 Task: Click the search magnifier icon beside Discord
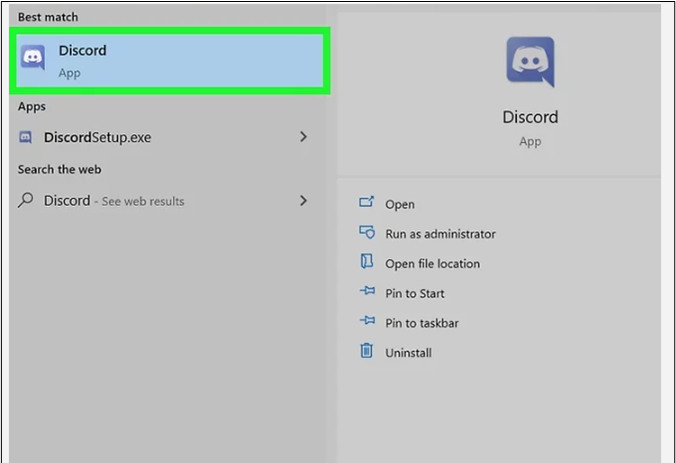pyautogui.click(x=25, y=200)
